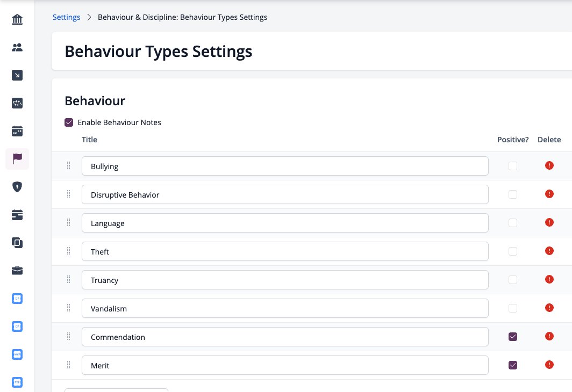The height and width of the screenshot is (392, 572).
Task: Click the 'Positive?' column header
Action: click(512, 140)
